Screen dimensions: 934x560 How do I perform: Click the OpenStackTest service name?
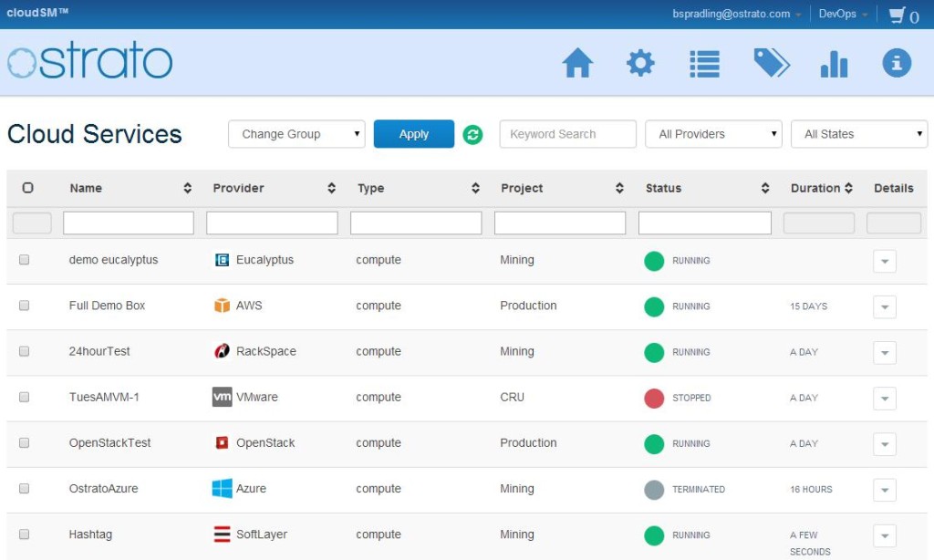click(x=110, y=442)
